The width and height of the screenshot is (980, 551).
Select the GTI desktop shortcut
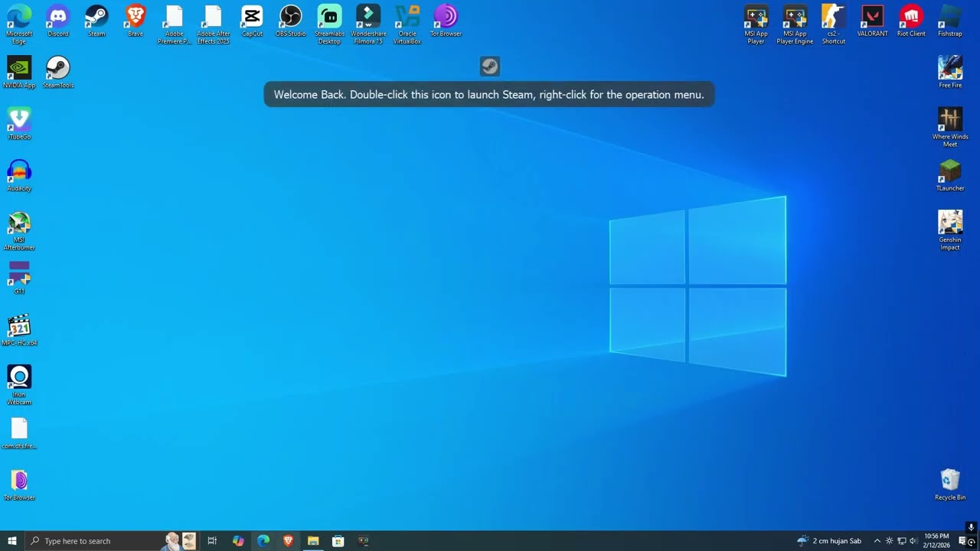click(x=19, y=279)
